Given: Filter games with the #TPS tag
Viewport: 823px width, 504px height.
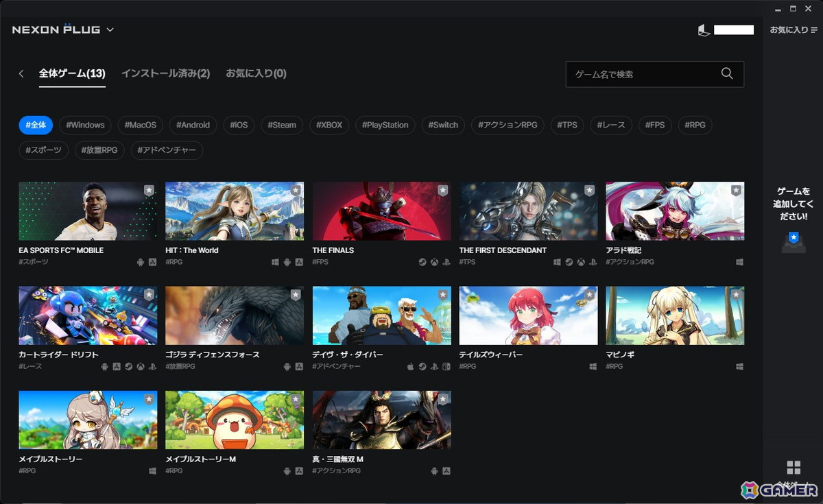Looking at the screenshot, I should tap(567, 125).
